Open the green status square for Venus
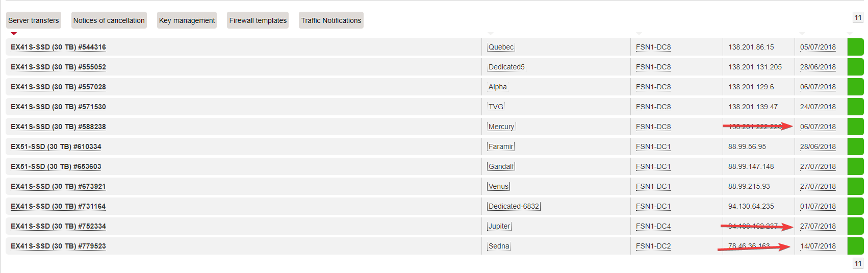 [855, 186]
